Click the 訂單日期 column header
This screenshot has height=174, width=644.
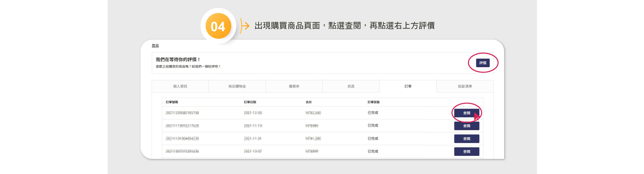[x=250, y=102]
